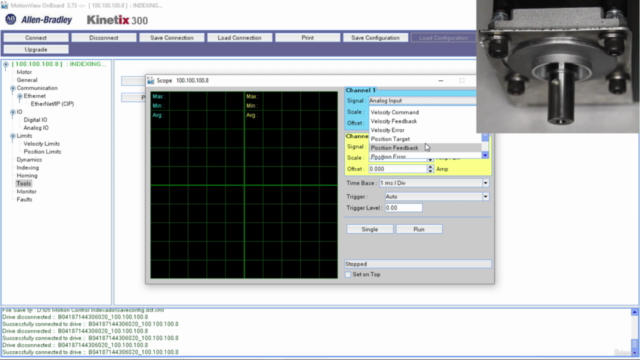The image size is (640, 360).
Task: Click the Connect button
Action: pos(36,38)
